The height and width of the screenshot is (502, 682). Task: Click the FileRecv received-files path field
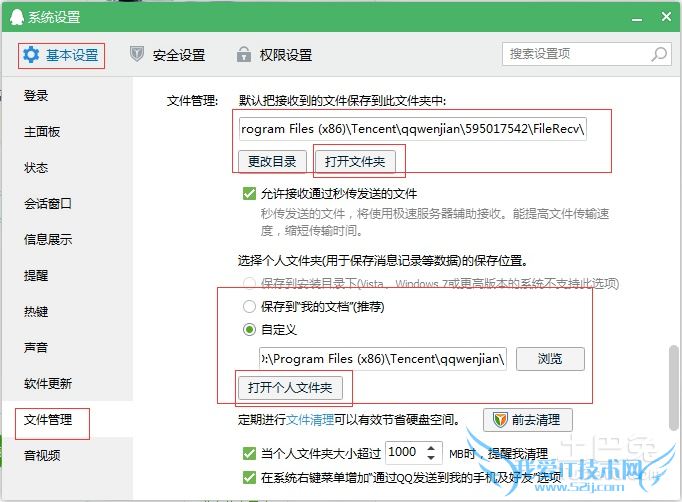point(413,129)
